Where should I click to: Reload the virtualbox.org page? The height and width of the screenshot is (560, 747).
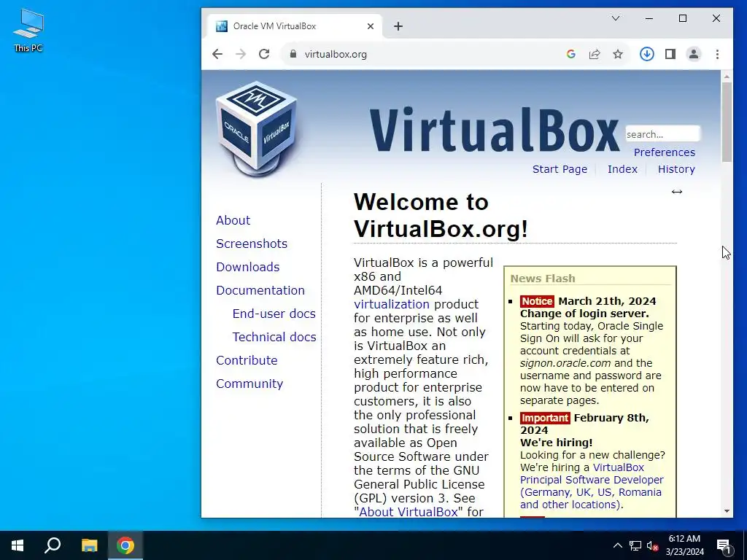pyautogui.click(x=264, y=54)
